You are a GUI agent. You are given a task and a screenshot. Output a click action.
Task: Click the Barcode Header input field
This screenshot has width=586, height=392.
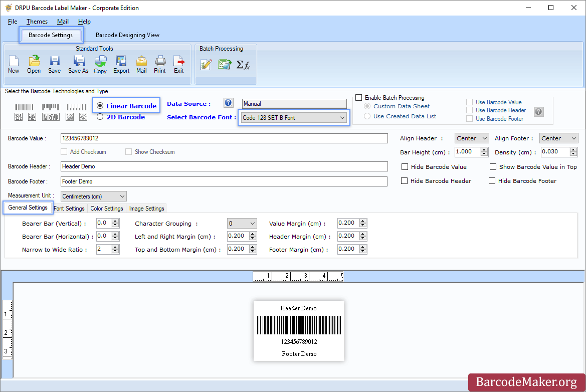(x=224, y=166)
